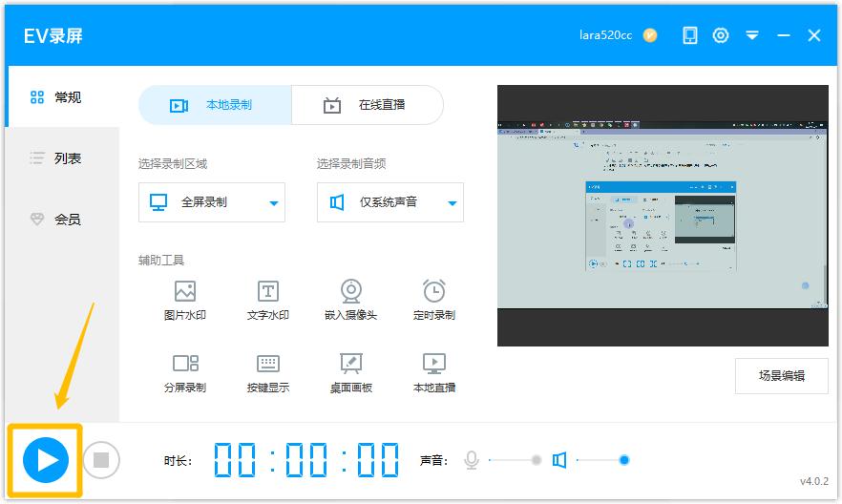
Task: Start recording with the blue play button
Action: click(46, 460)
